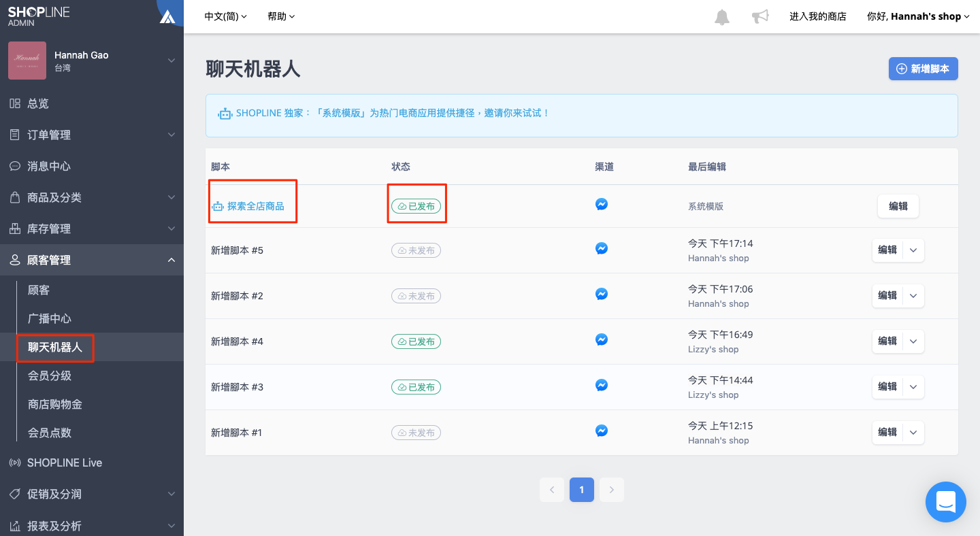Click the 新增脚本 button
Screen dimensions: 980x536
(924, 69)
